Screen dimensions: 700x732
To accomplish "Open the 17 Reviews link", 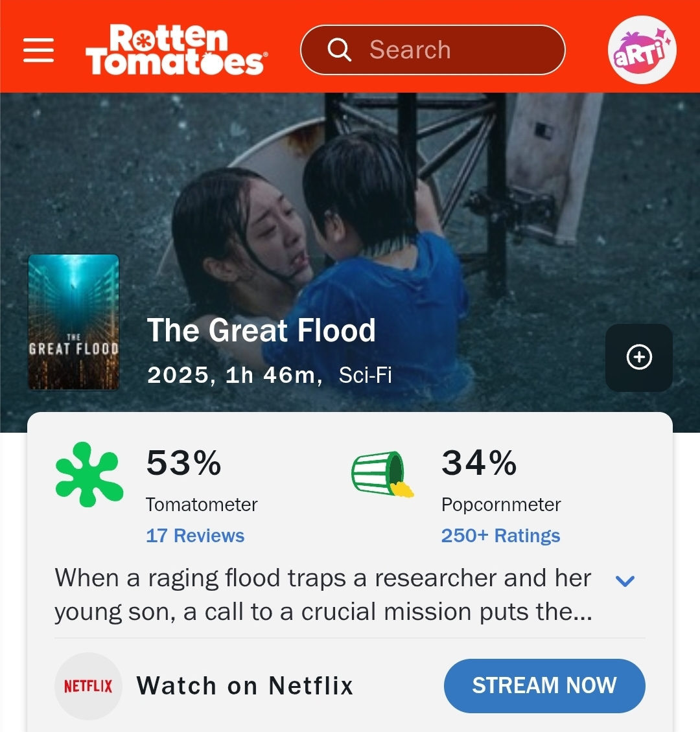I will tap(195, 536).
